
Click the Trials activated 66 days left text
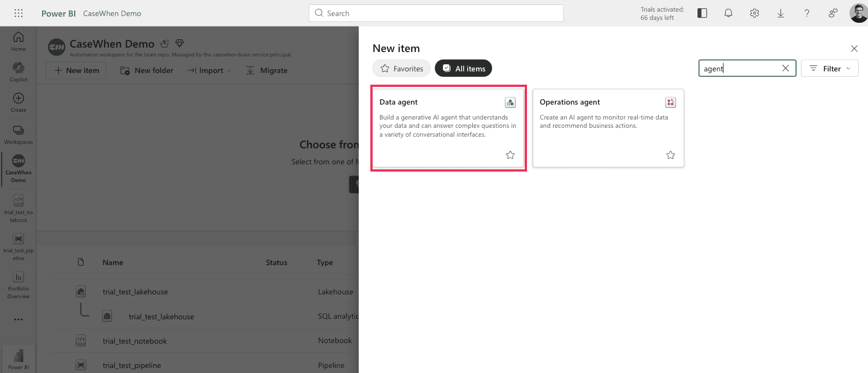tap(662, 13)
